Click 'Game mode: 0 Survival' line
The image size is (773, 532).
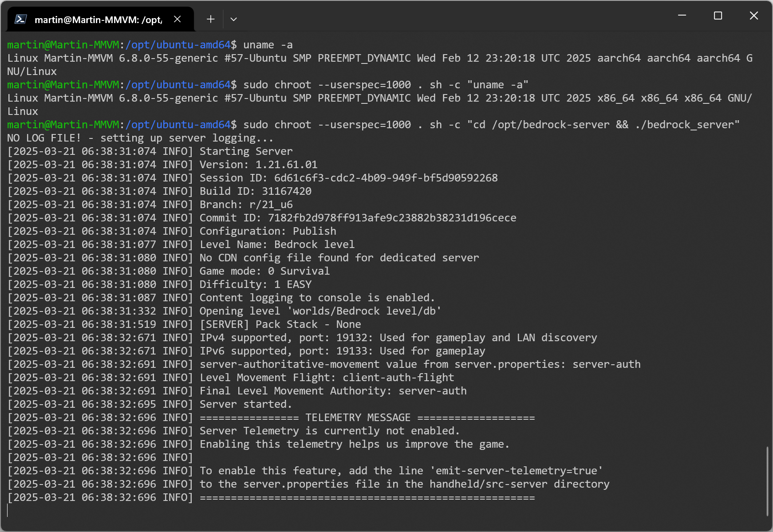tap(265, 271)
